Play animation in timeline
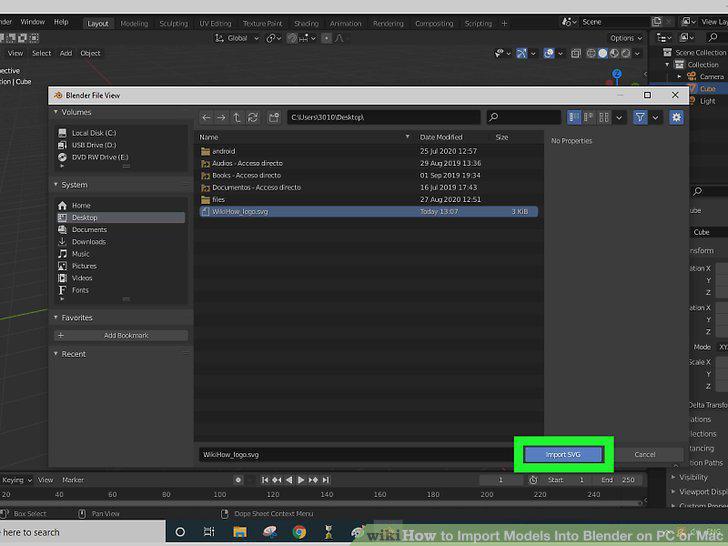This screenshot has height=546, width=728. 301,480
